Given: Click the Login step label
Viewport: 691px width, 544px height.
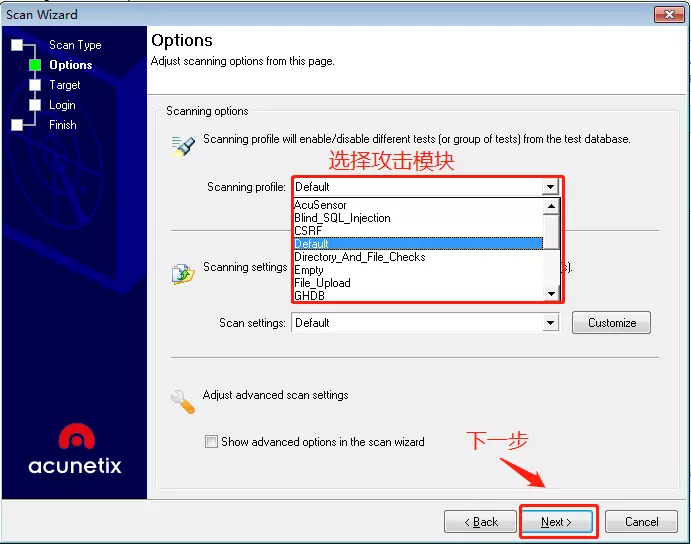Looking at the screenshot, I should (x=62, y=105).
